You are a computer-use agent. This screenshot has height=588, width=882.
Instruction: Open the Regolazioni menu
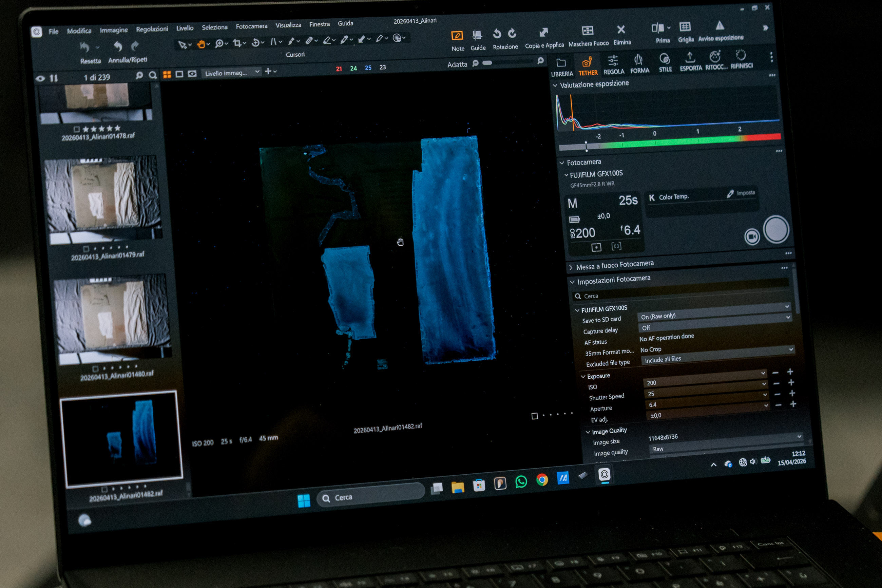point(152,29)
